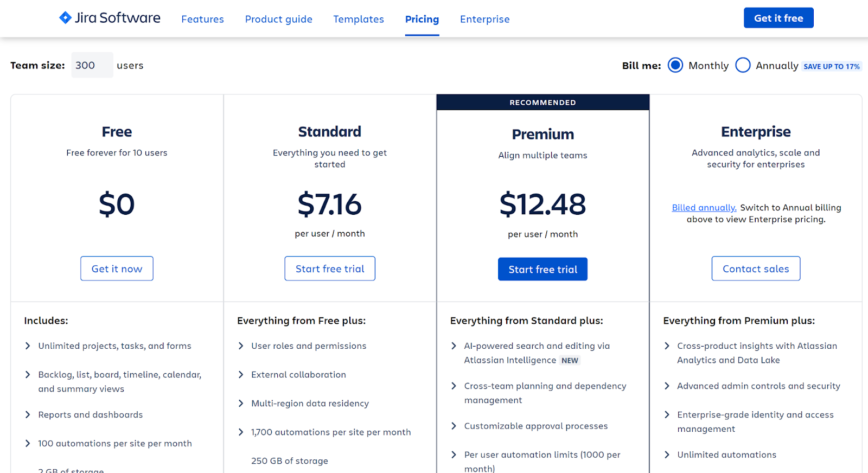Expand Multi-region data residency chevron

pyautogui.click(x=241, y=404)
